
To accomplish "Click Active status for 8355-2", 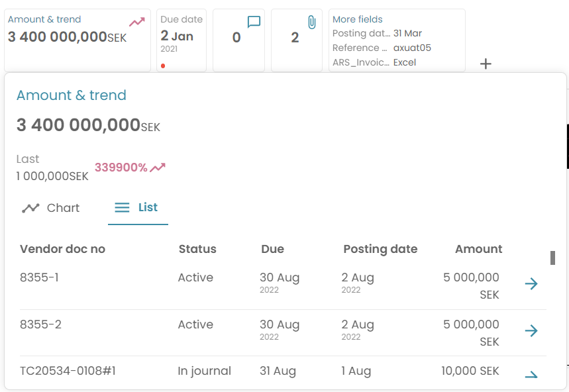I will (x=195, y=324).
